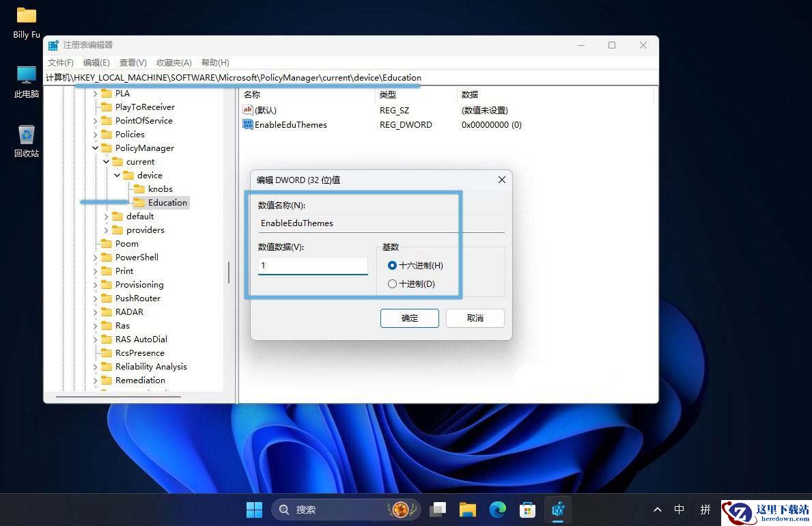Click the knobs folder icon in tree
Viewport: 812px width, 526px height.
[139, 189]
